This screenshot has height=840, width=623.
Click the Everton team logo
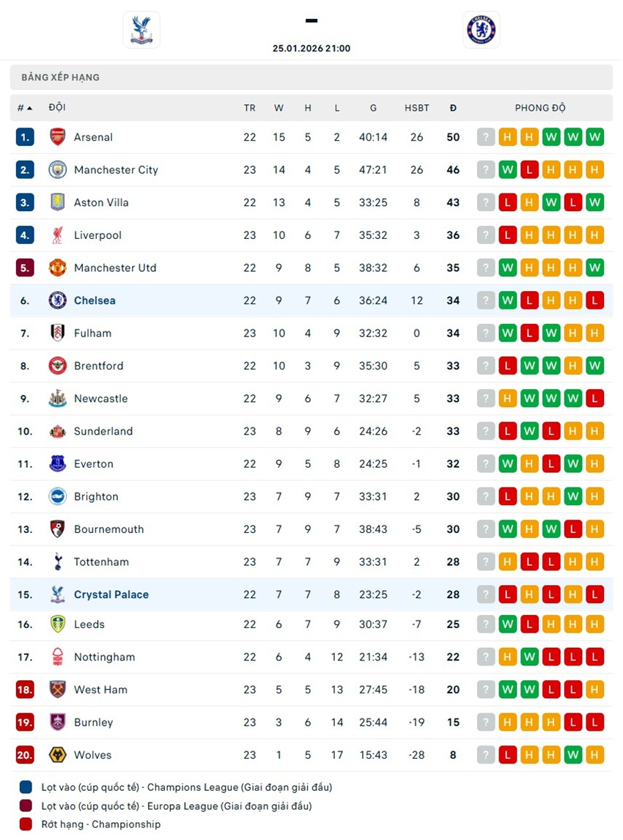(58, 464)
